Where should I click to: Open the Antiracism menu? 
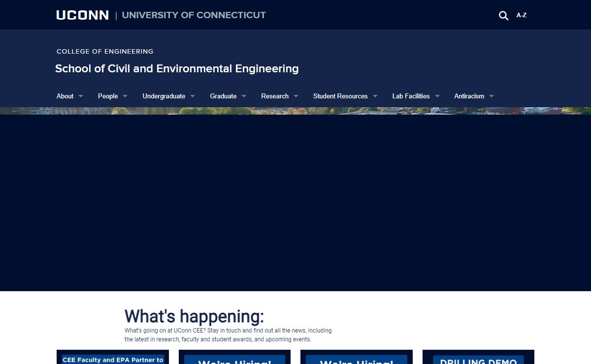[x=469, y=96]
